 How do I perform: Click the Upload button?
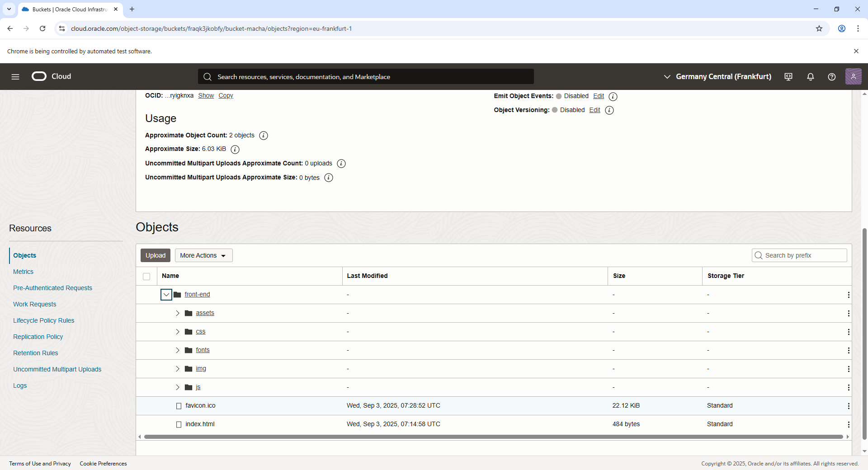(x=156, y=255)
